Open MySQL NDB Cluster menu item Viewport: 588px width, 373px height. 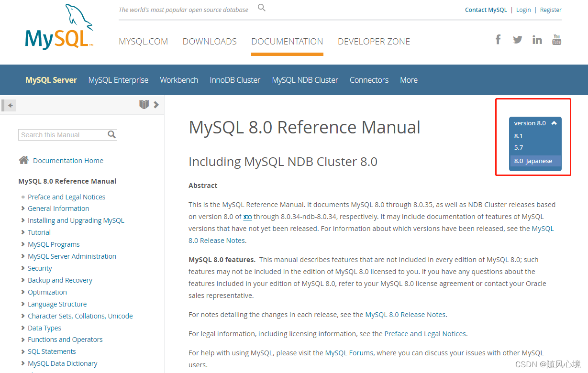305,80
